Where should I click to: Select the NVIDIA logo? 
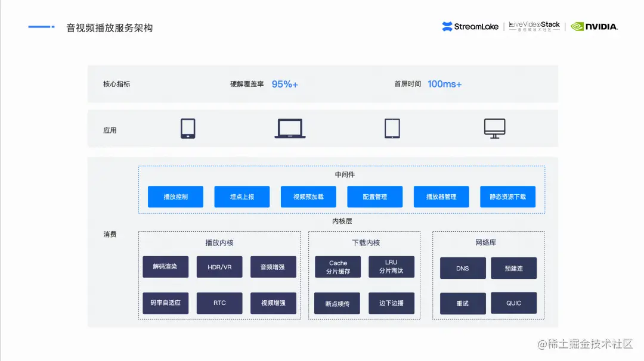pos(594,26)
